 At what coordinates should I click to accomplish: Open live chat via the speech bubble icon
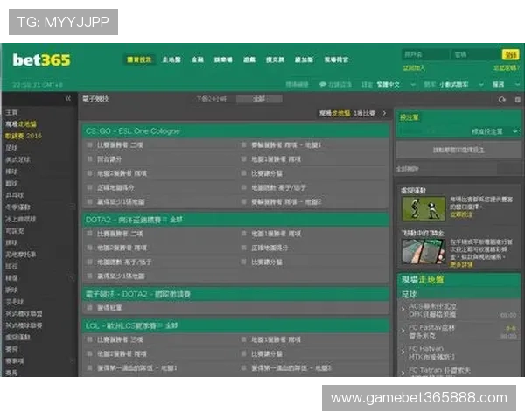[322, 84]
